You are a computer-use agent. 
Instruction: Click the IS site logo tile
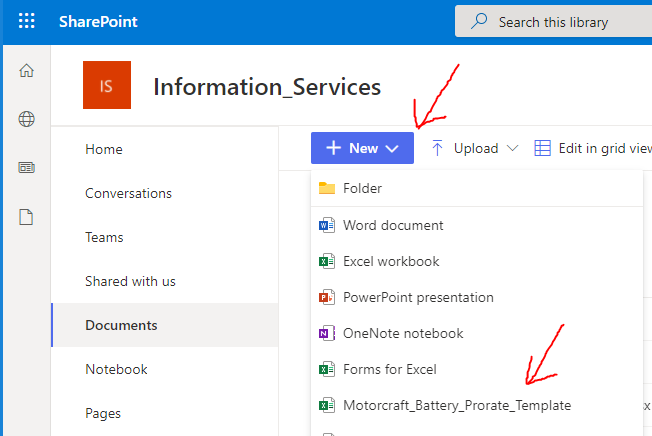107,85
